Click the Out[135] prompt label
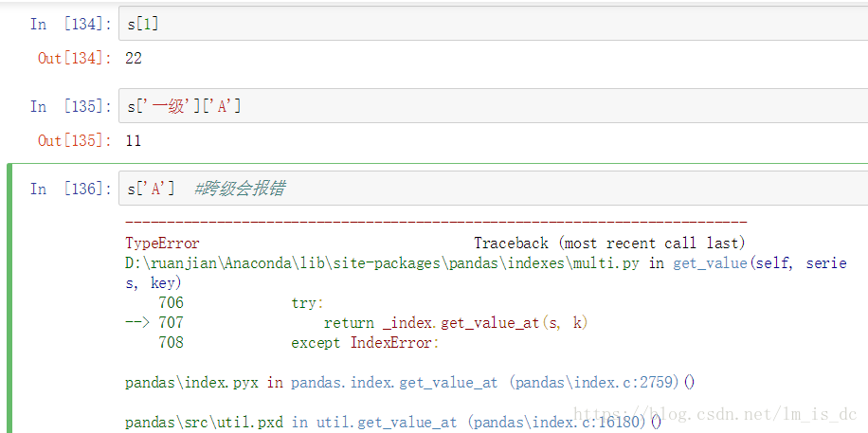 74,140
